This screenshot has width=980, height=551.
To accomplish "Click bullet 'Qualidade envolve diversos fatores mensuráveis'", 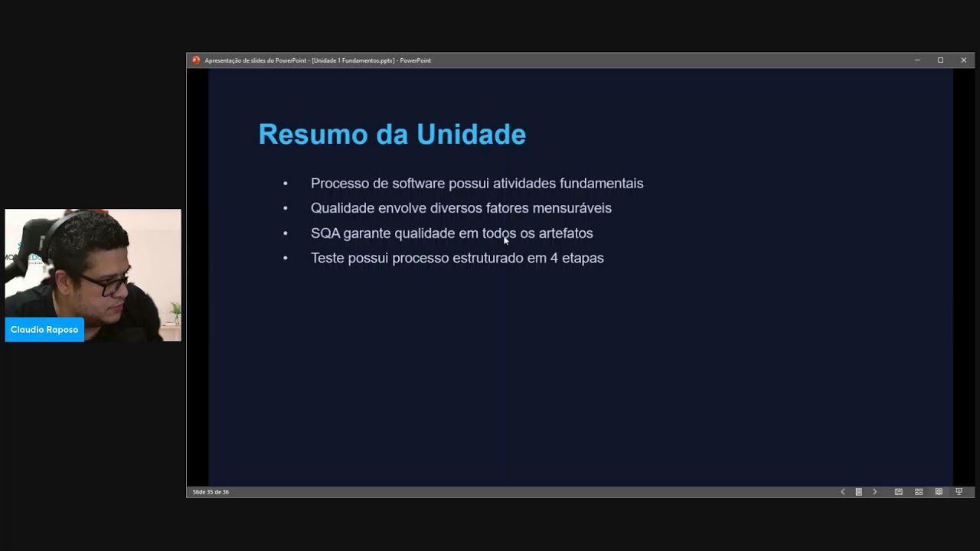I will coord(461,208).
